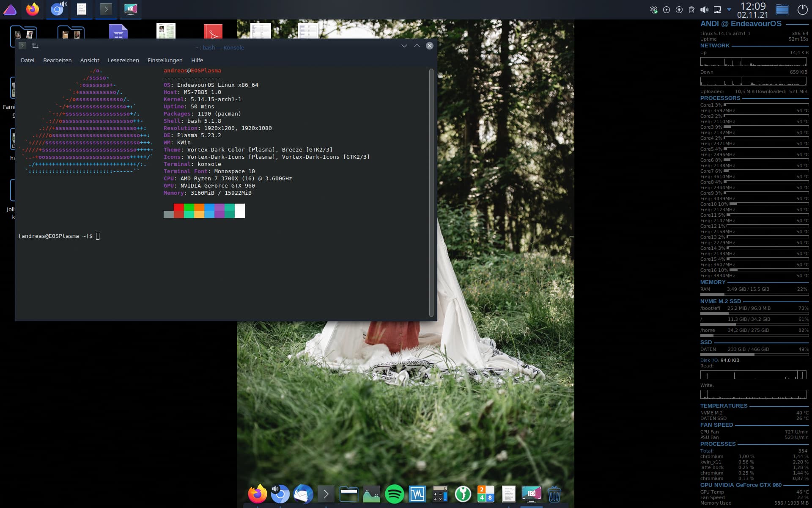Launch Spotify from the dock
The width and height of the screenshot is (812, 508).
395,494
